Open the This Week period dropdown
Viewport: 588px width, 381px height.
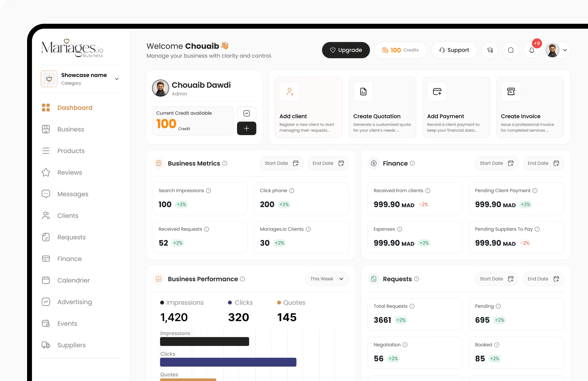(327, 279)
